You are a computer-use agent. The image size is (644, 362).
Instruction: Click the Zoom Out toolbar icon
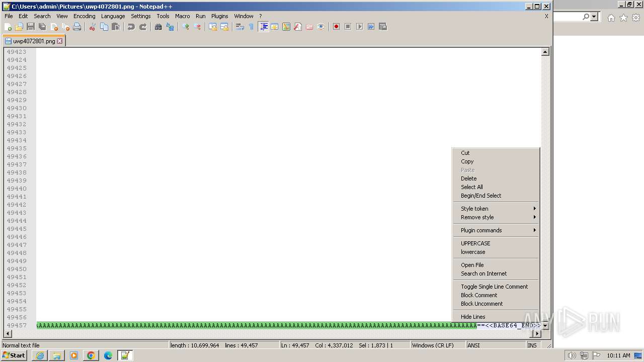(x=197, y=27)
